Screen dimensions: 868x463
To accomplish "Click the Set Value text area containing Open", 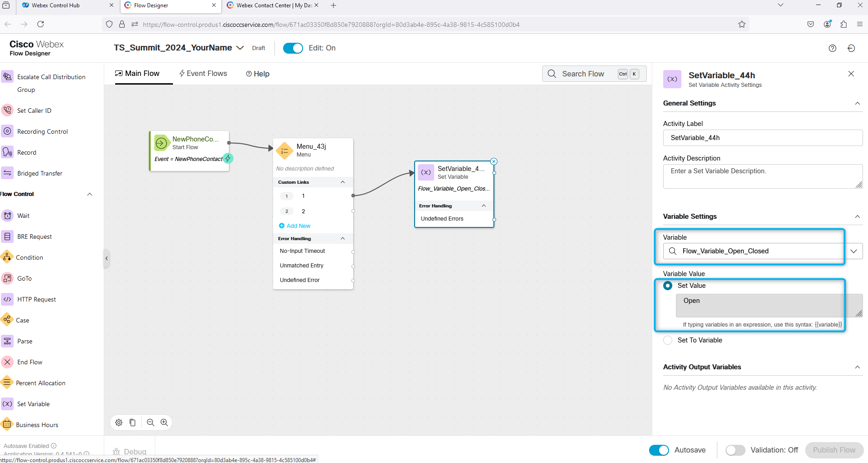I will click(x=769, y=306).
